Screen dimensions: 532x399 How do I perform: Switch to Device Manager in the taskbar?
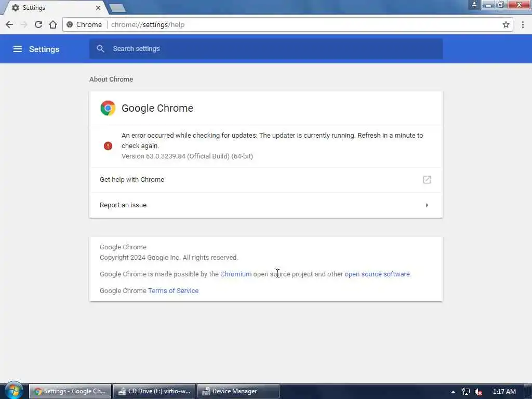click(x=238, y=391)
